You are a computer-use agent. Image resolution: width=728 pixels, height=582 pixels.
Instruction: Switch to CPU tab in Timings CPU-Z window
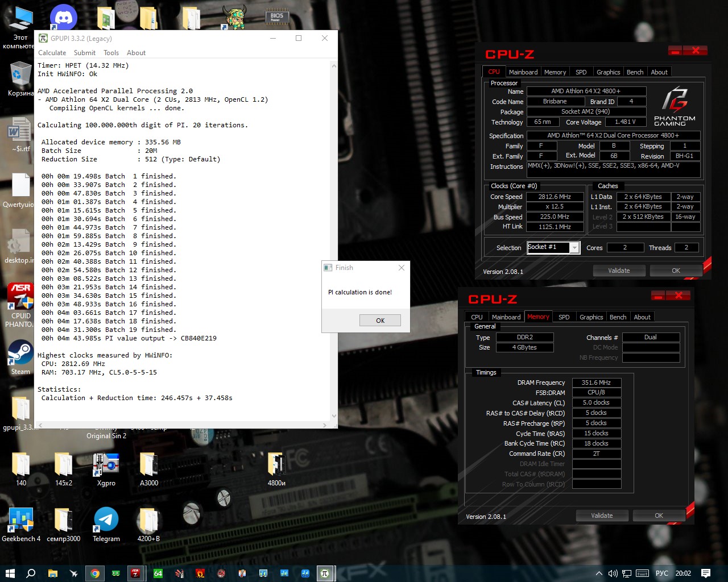pyautogui.click(x=477, y=317)
